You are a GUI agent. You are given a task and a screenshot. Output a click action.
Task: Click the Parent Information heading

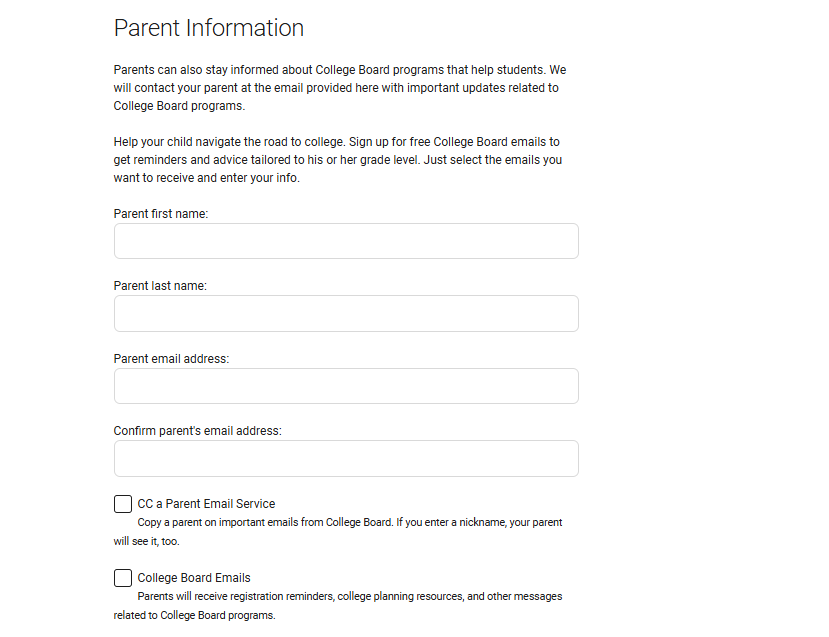pos(209,28)
